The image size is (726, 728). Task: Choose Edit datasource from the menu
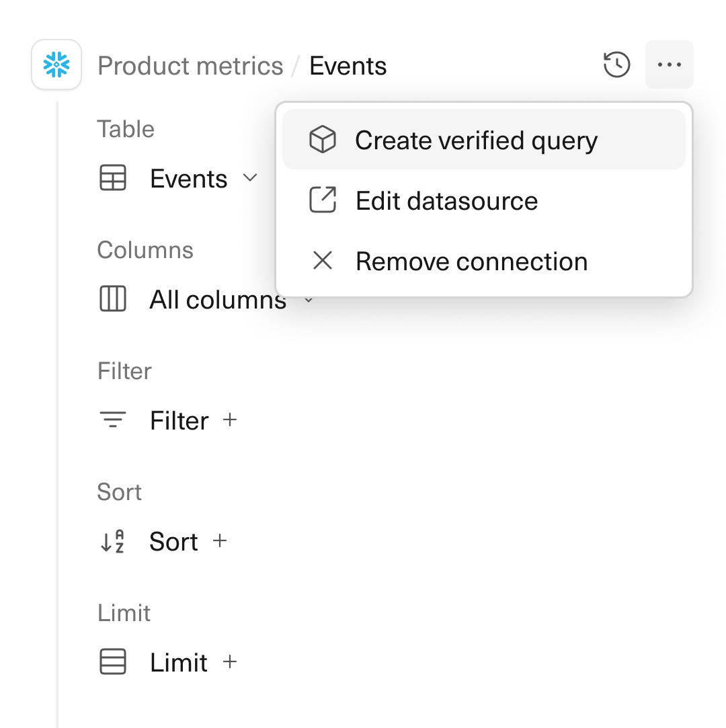tap(446, 201)
